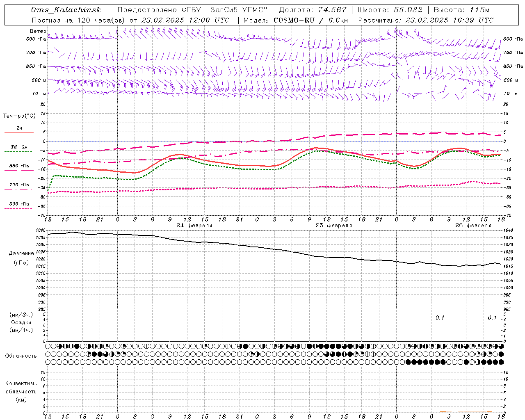Viewport: 525px width, 420px height.
Task: Click the Долгота: 74.567 value
Action: (x=313, y=10)
